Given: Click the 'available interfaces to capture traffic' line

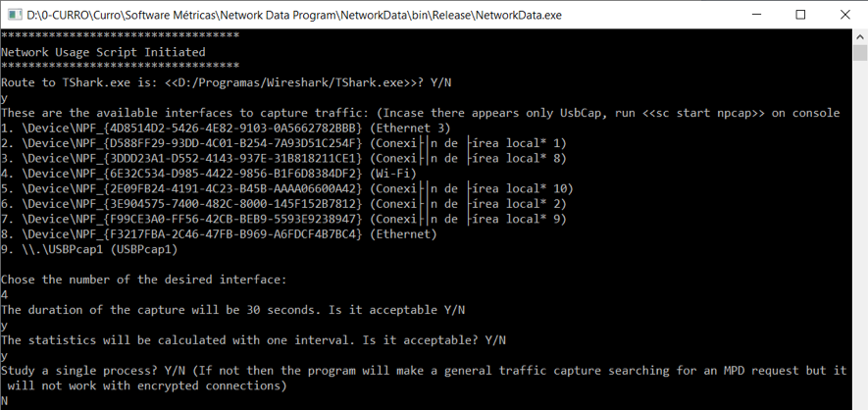Looking at the screenshot, I should (x=420, y=113).
